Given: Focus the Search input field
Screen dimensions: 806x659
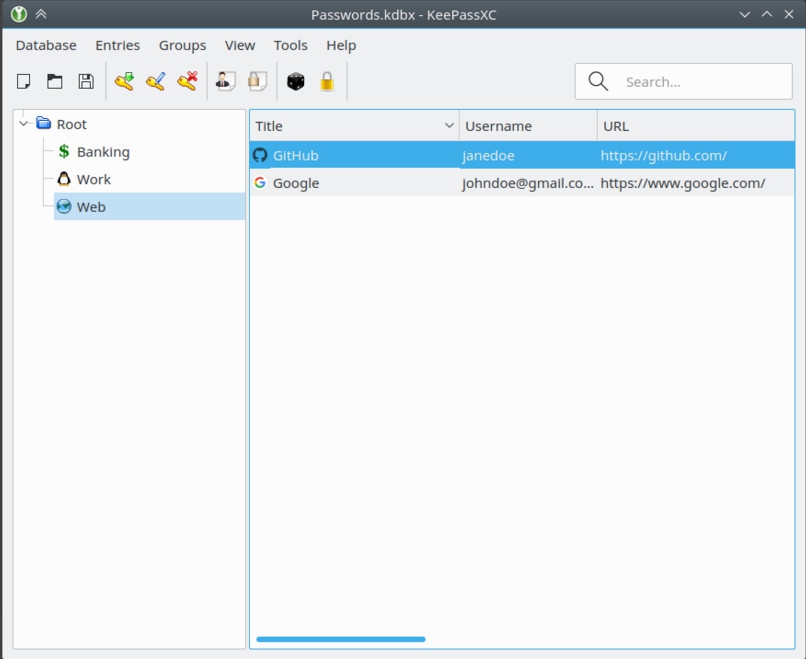Looking at the screenshot, I should click(x=690, y=82).
